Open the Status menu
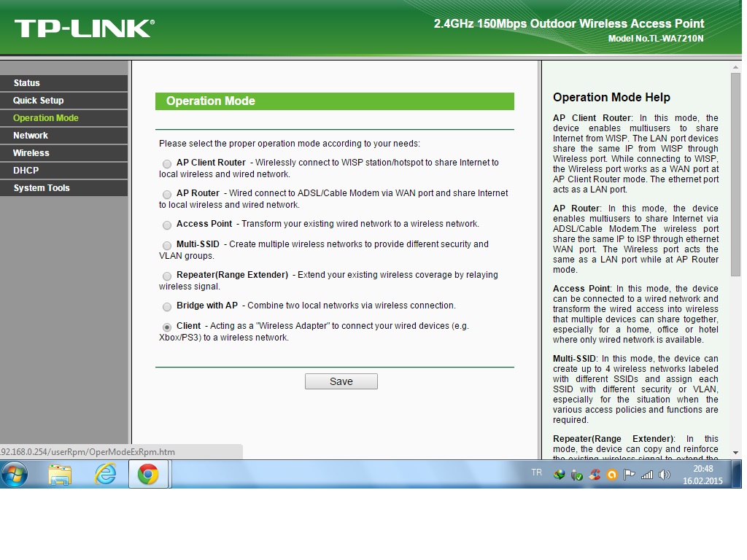Image resolution: width=747 pixels, height=560 pixels. tap(64, 83)
